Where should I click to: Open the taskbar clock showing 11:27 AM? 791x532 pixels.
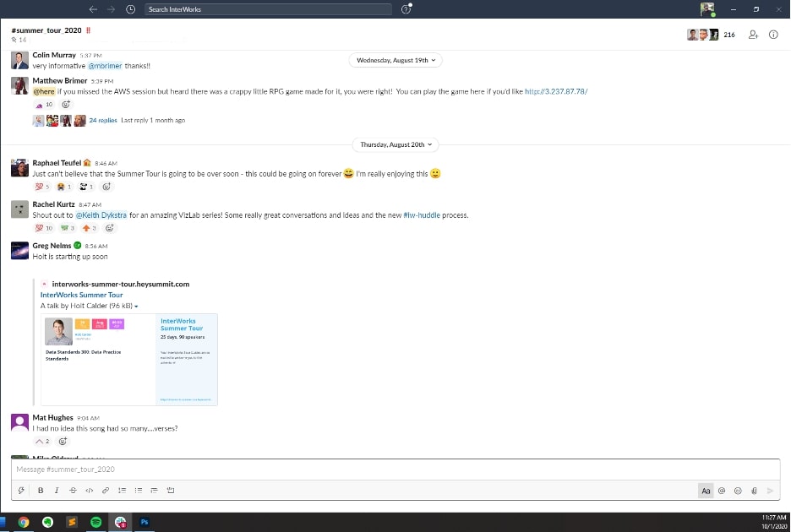tap(774, 522)
